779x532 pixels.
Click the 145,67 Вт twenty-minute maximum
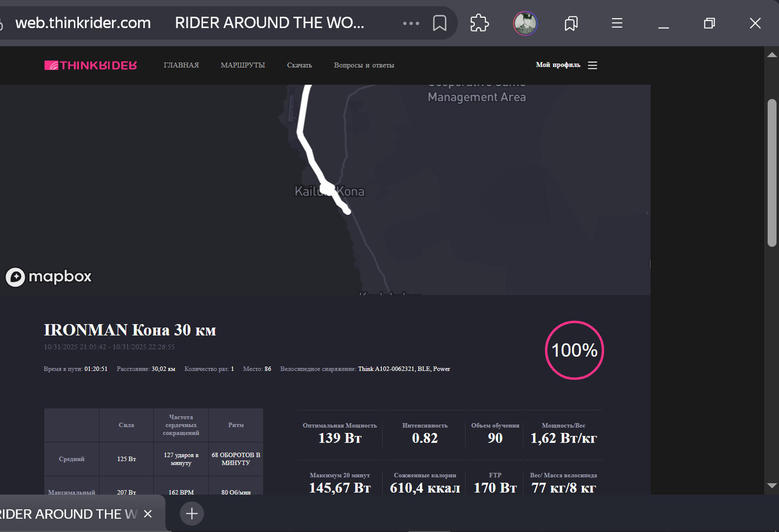pyautogui.click(x=340, y=488)
